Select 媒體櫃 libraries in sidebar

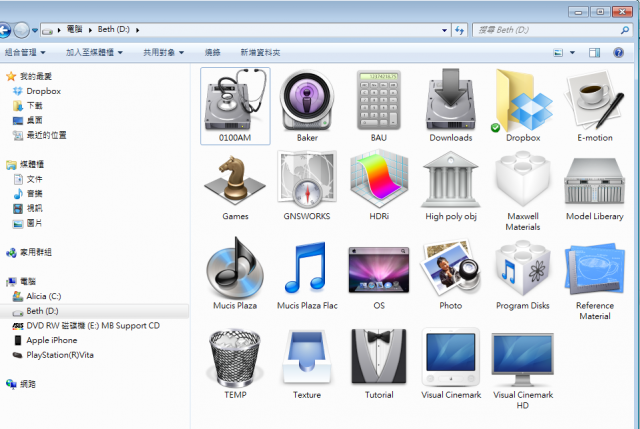[25, 164]
